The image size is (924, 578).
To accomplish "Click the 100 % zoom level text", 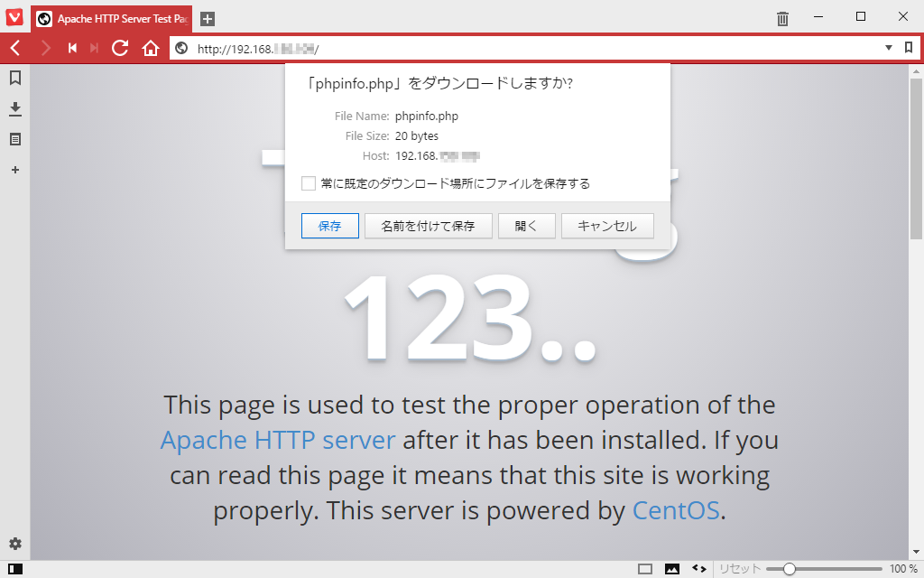I will [903, 569].
